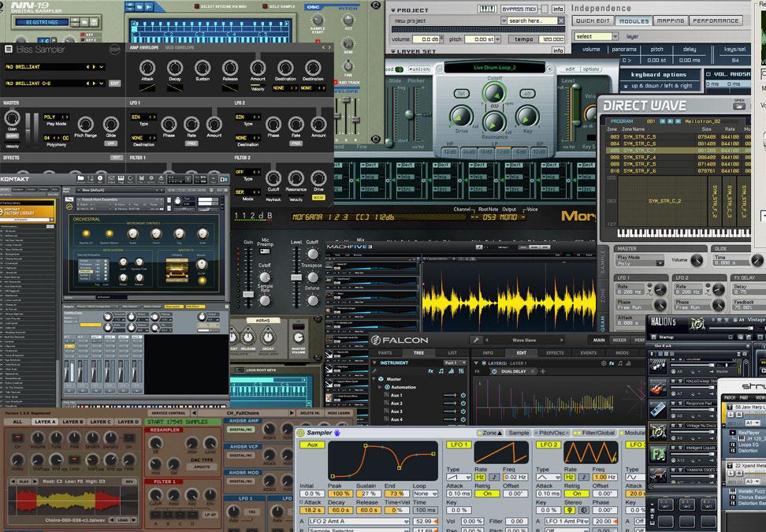Select the FX slot icon in HALion slot rack
766x532 pixels.
[657, 454]
